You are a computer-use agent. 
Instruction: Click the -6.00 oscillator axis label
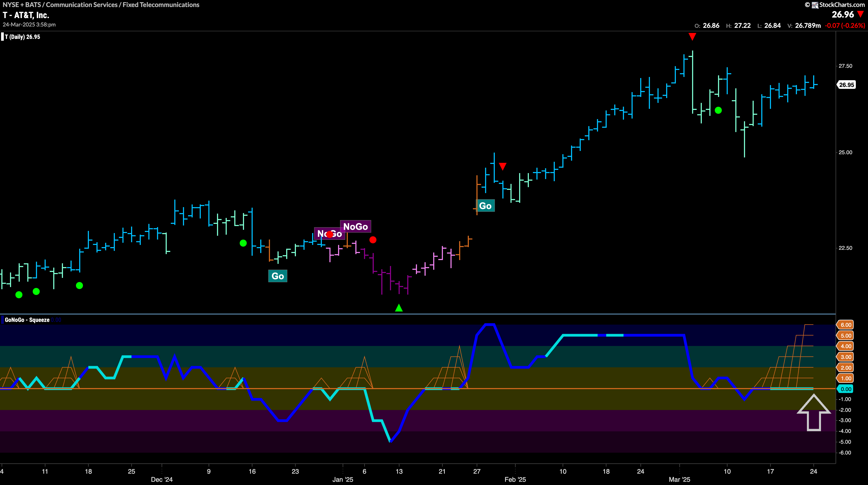(845, 453)
